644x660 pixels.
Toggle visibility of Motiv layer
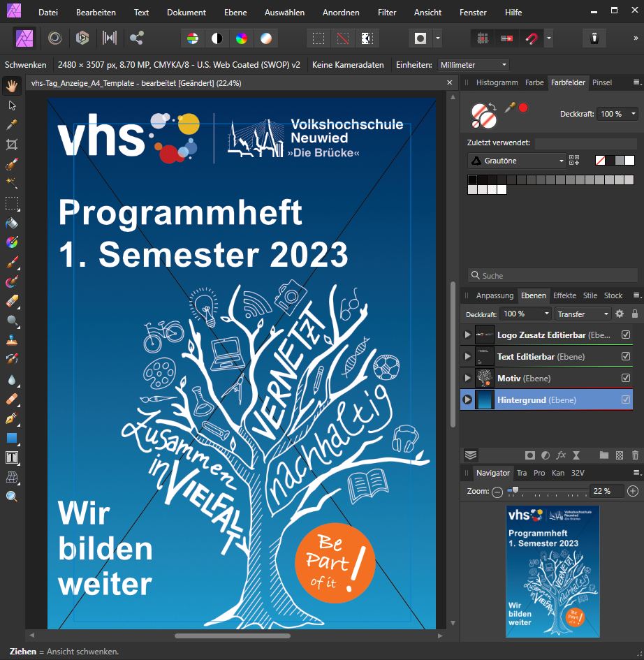pos(626,378)
